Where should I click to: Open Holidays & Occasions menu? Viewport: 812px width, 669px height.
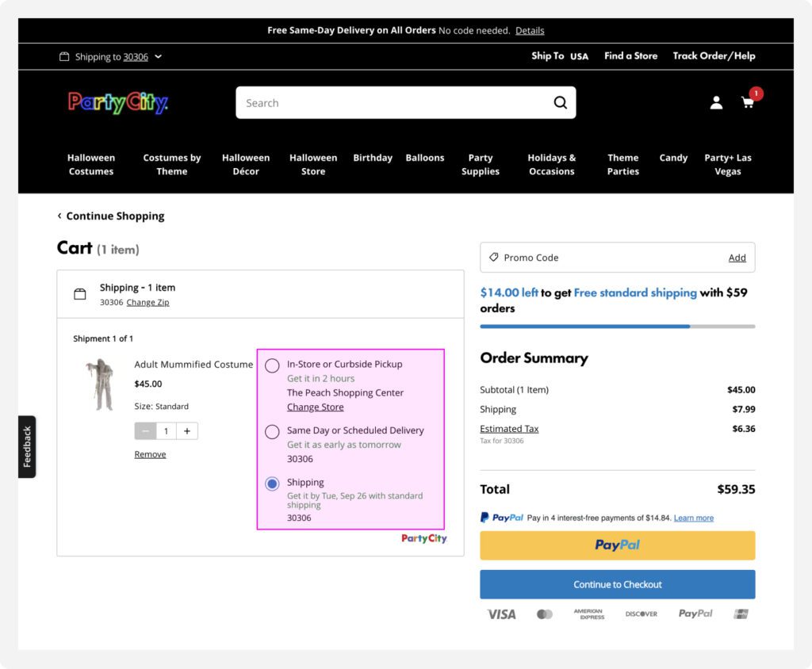[x=552, y=165]
